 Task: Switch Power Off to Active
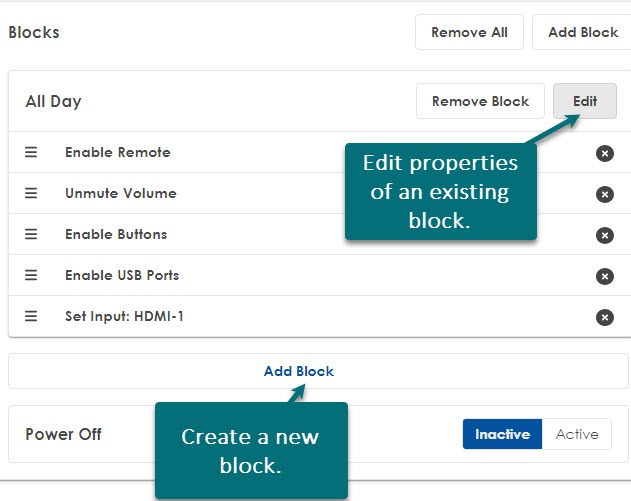[x=577, y=434]
